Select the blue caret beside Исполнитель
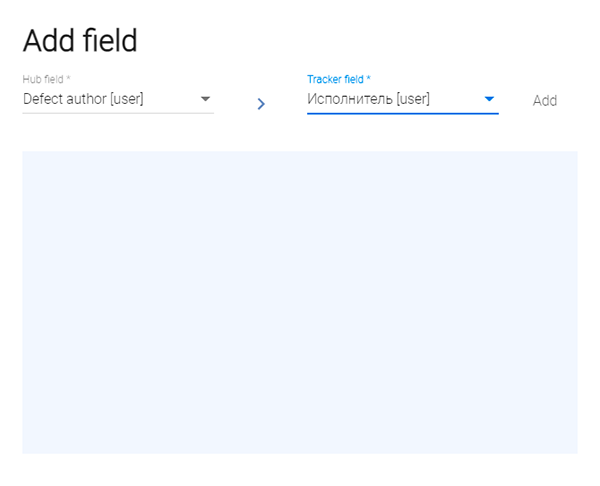Viewport: 600px width, 486px height. point(489,99)
